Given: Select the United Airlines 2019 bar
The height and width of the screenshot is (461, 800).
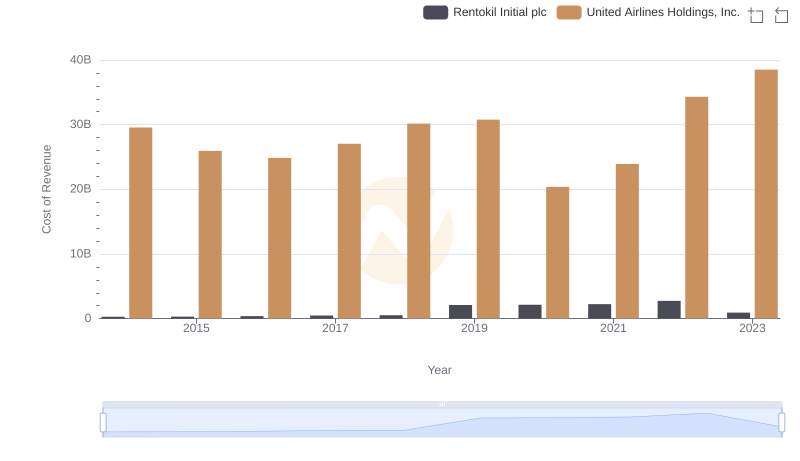Looking at the screenshot, I should [488, 219].
